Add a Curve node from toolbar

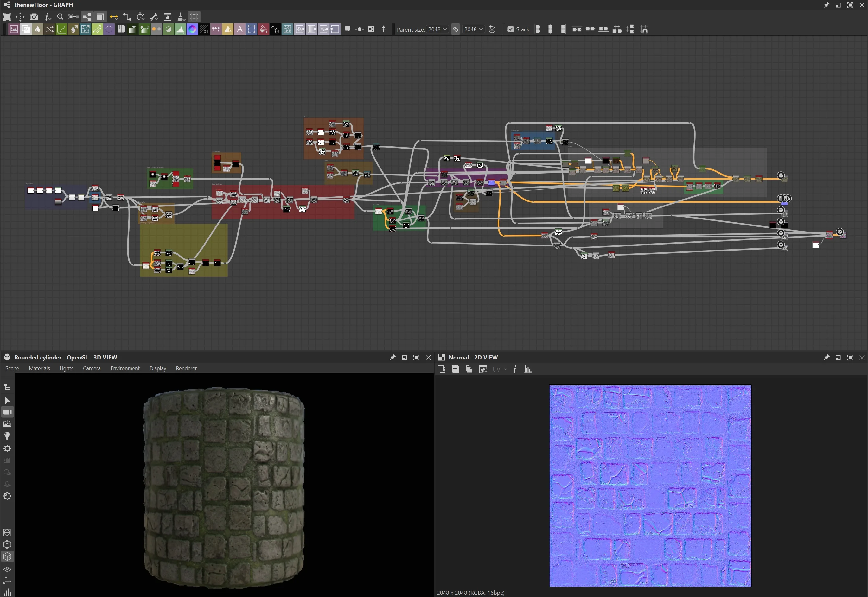coord(61,29)
